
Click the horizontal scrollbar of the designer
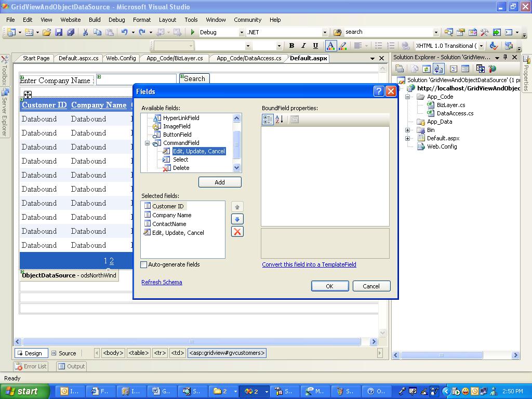pyautogui.click(x=192, y=342)
